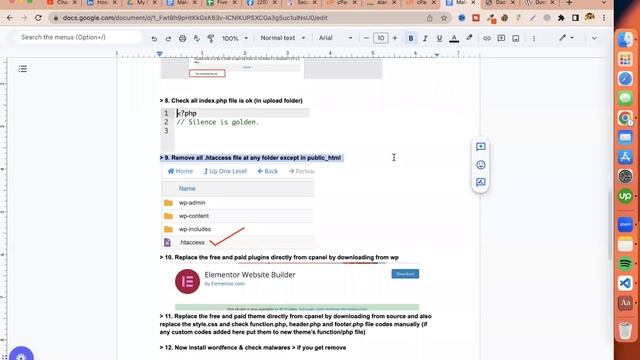Go forward in the browser

(24, 18)
